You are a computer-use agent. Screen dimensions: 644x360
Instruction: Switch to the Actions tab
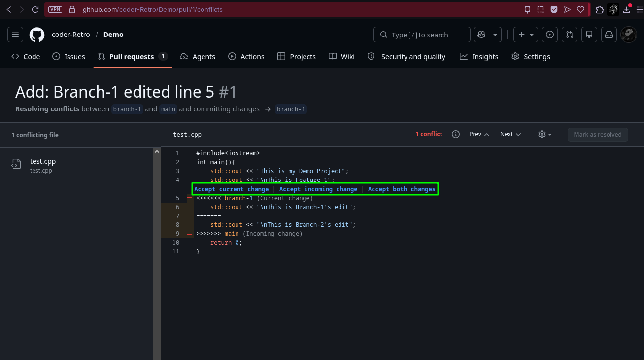coord(246,57)
